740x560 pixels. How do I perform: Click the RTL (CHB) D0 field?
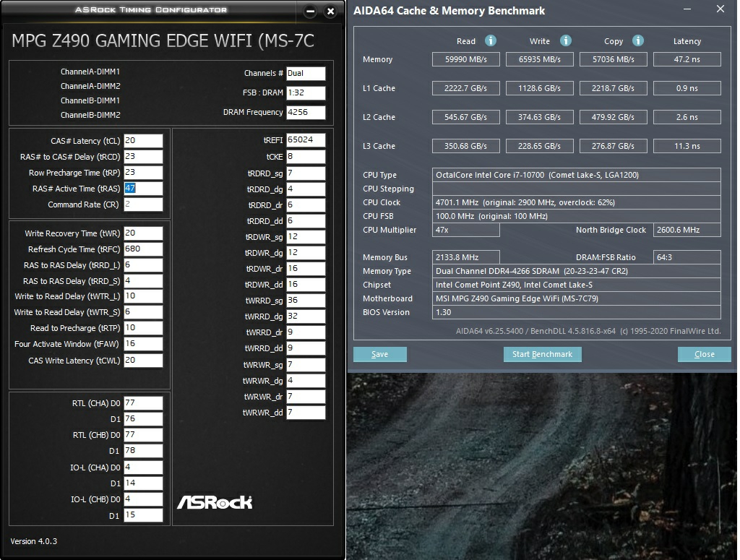(144, 435)
